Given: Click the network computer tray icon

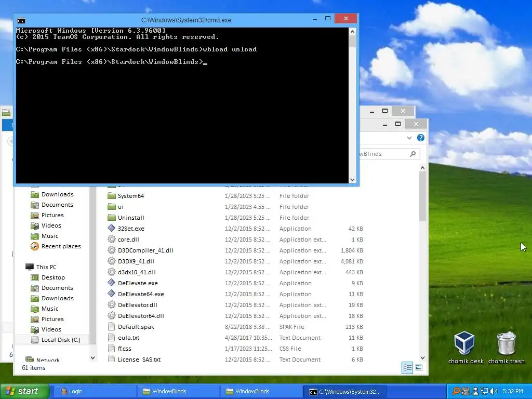Looking at the screenshot, I should 485,391.
